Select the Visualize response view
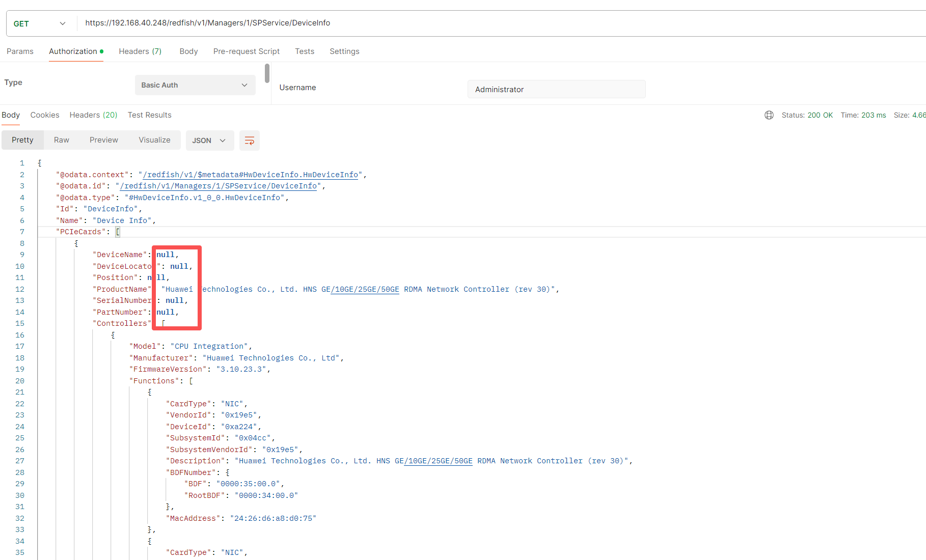Image resolution: width=926 pixels, height=560 pixels. [x=154, y=140]
